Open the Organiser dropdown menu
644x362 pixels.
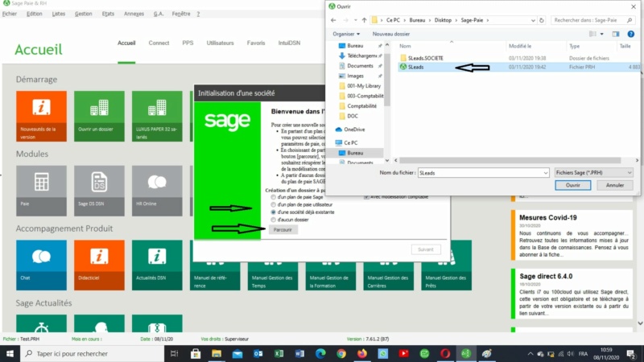346,34
